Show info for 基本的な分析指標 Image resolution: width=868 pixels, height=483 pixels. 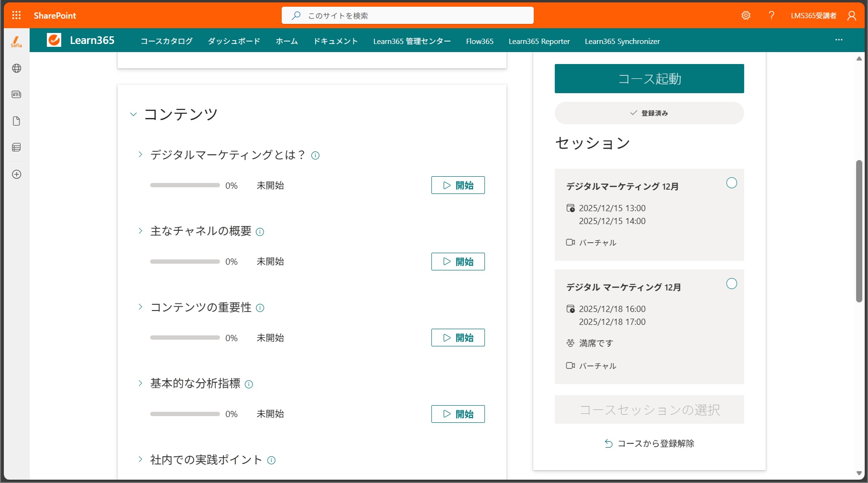[249, 384]
